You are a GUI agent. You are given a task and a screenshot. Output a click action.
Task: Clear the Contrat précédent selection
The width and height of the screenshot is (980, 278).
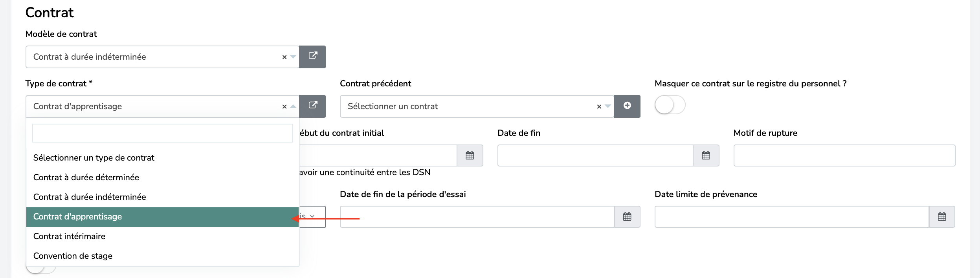click(599, 107)
